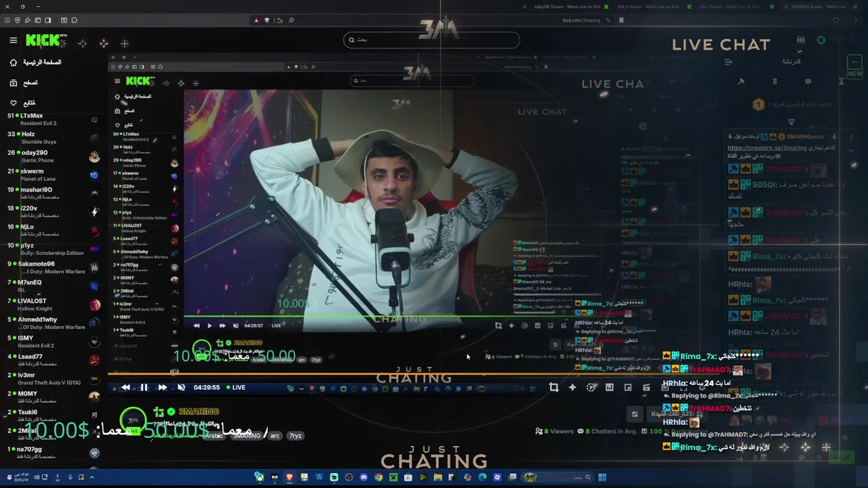
Task: Open Sakamoto96 Modern Warfare channel
Action: (x=53, y=267)
